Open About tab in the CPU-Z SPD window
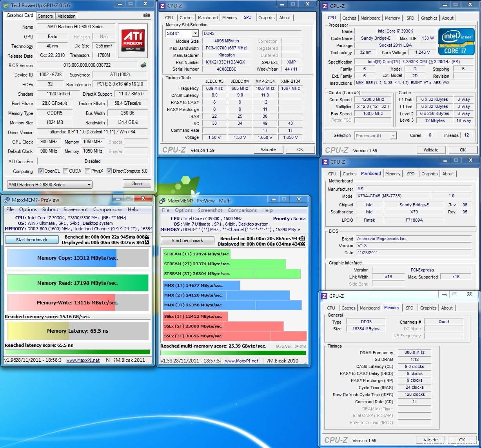 [x=285, y=18]
